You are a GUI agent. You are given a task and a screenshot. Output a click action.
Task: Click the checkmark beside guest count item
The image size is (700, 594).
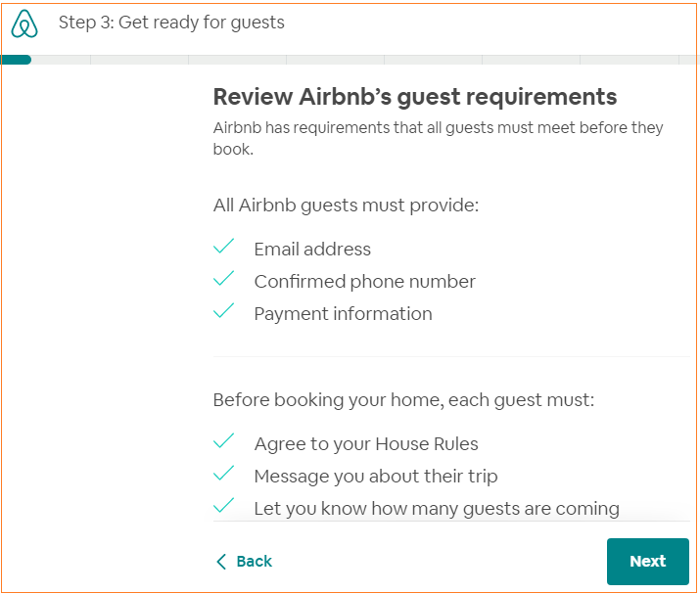click(224, 506)
